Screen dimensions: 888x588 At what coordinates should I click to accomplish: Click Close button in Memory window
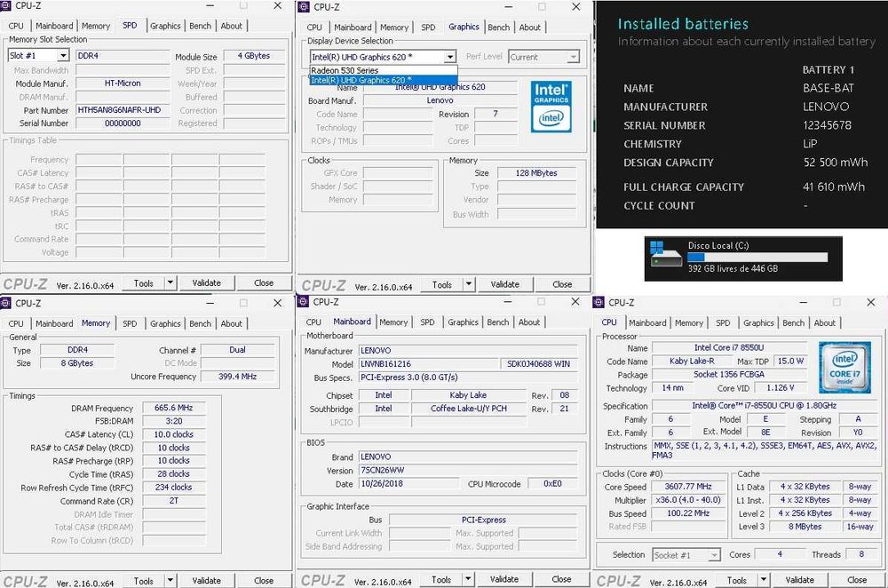pyautogui.click(x=264, y=580)
